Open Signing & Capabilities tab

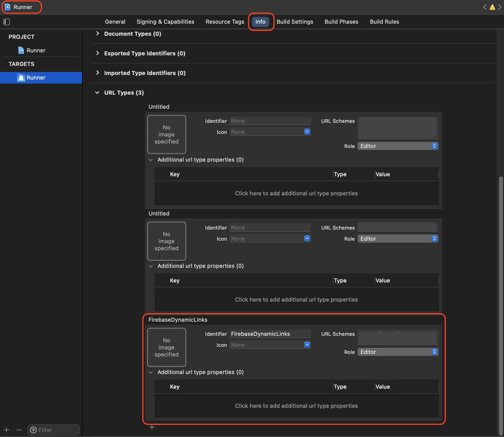tap(165, 22)
